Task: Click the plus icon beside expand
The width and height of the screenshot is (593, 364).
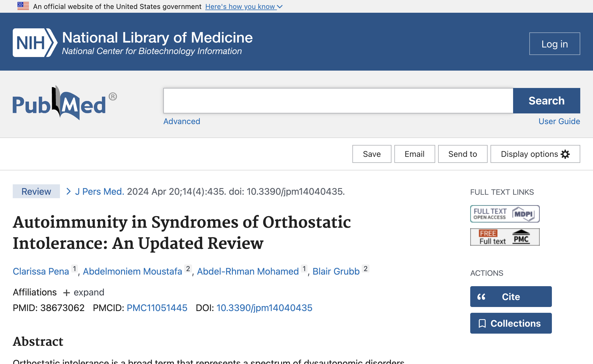Action: click(x=67, y=293)
